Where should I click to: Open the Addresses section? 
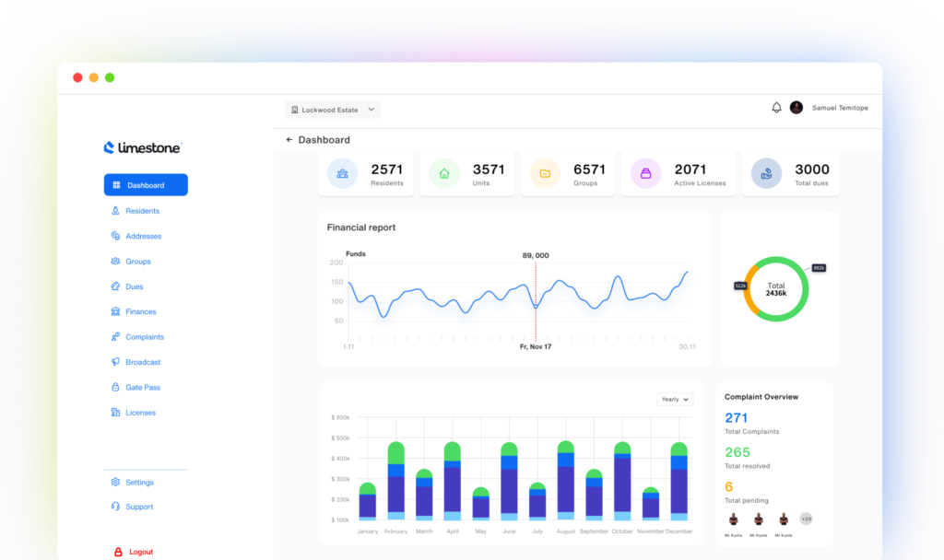[x=144, y=236]
